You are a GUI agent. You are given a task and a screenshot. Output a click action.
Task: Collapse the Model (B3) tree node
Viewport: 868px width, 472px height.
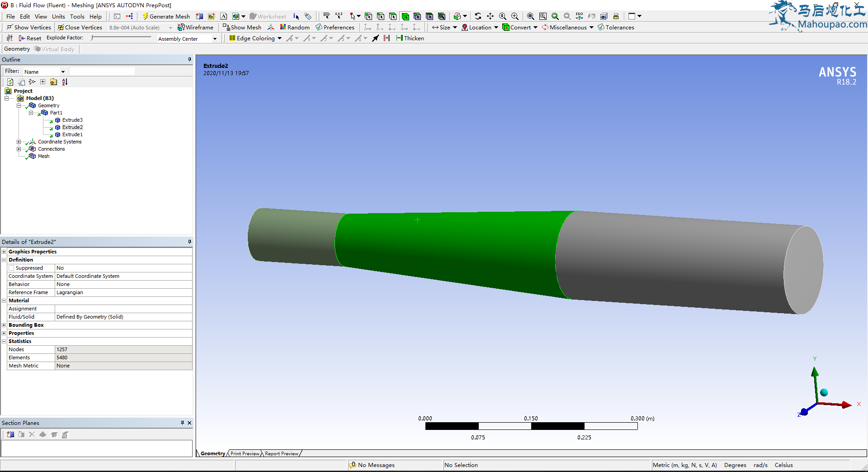[7, 98]
